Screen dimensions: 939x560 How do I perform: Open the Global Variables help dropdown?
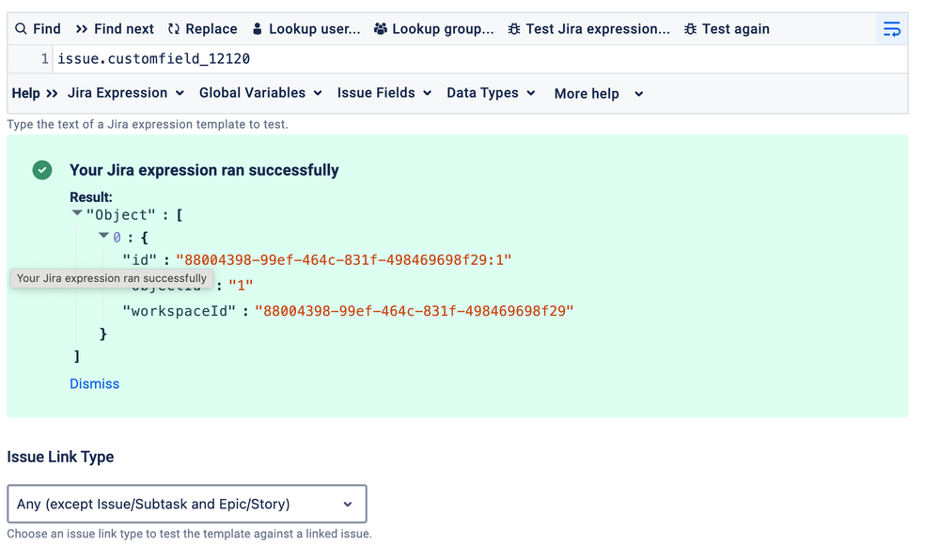pyautogui.click(x=260, y=93)
